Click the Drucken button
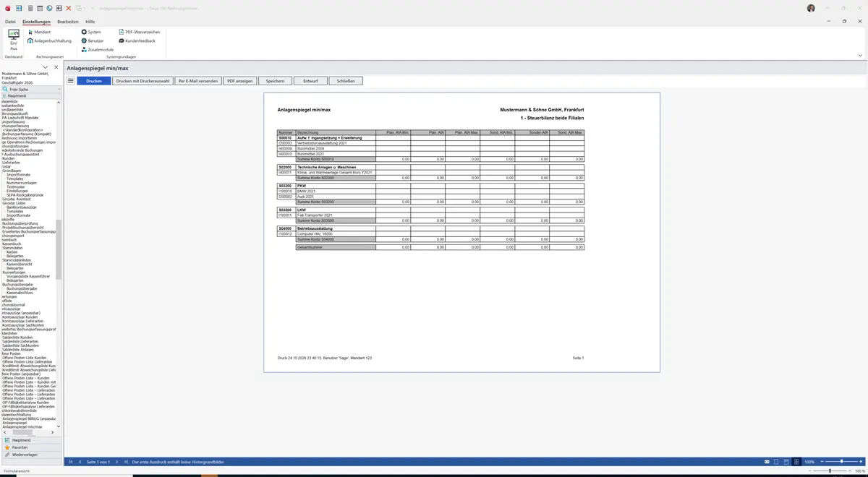Viewport: 868px width, 477px height. pyautogui.click(x=94, y=81)
